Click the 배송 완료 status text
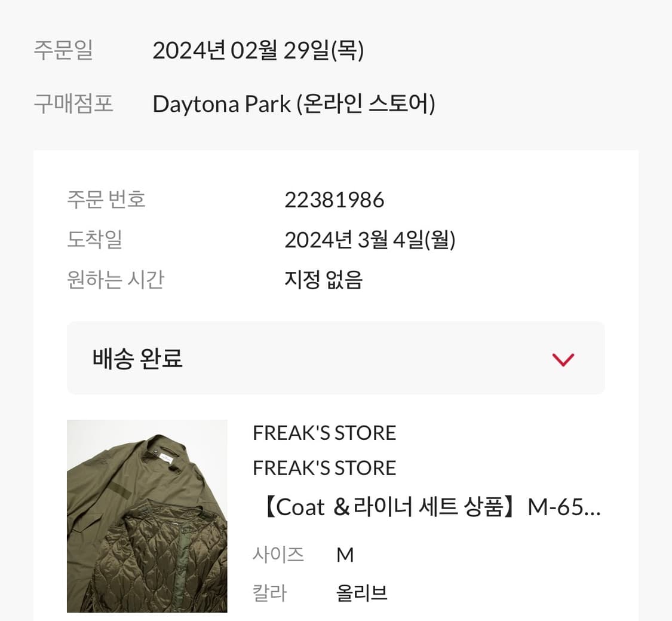The height and width of the screenshot is (621, 672). tap(137, 359)
